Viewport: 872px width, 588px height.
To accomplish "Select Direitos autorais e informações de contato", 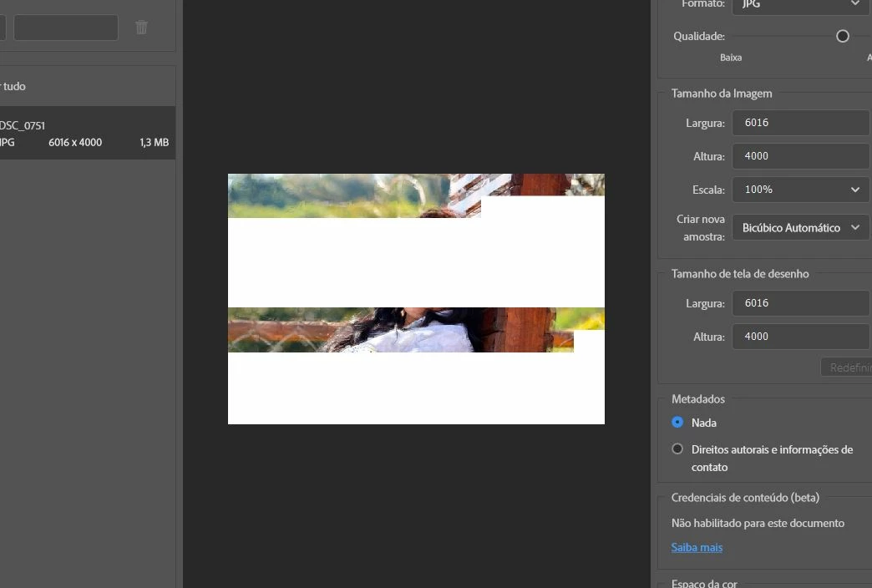I will pos(677,449).
